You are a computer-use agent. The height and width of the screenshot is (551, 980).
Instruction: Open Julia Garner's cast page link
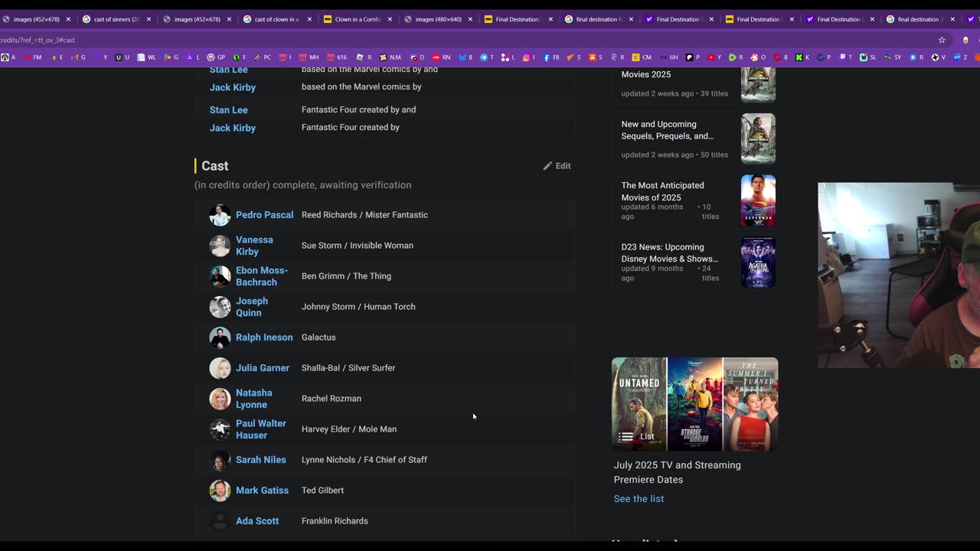(262, 368)
